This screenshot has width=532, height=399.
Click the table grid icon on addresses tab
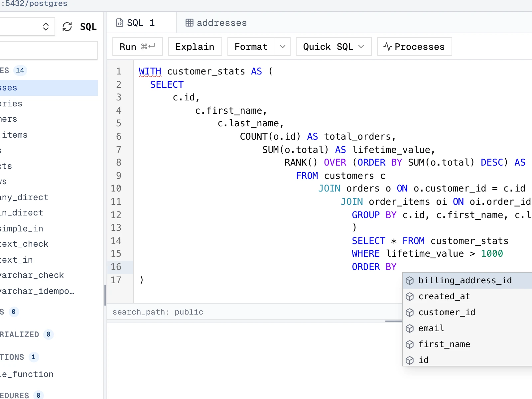(189, 22)
